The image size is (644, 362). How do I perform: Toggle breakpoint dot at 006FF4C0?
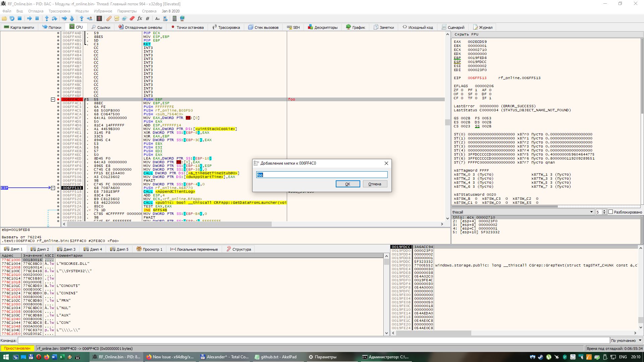pos(58,100)
